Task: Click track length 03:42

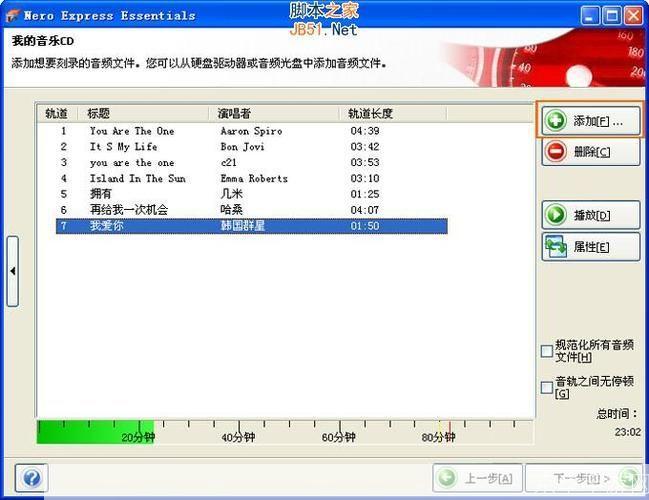Action: coord(365,147)
